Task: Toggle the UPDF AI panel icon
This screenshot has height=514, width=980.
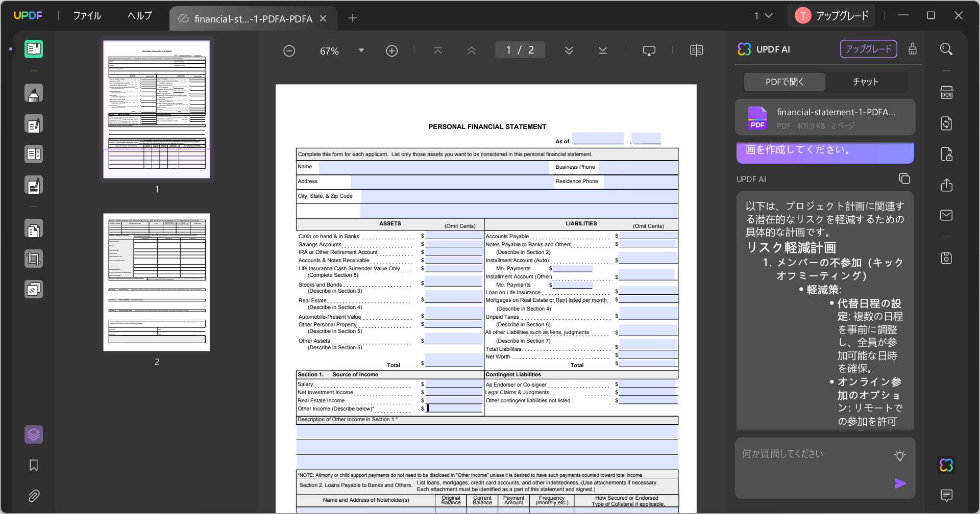Action: (946, 465)
